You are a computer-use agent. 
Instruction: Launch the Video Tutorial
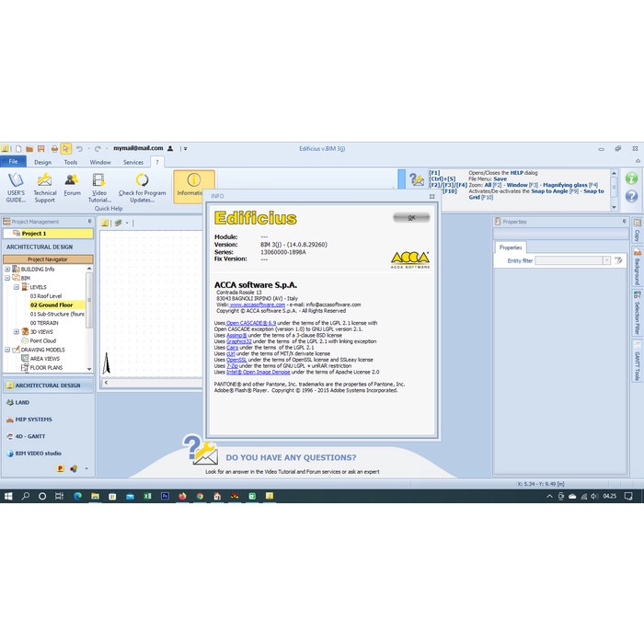[x=99, y=188]
